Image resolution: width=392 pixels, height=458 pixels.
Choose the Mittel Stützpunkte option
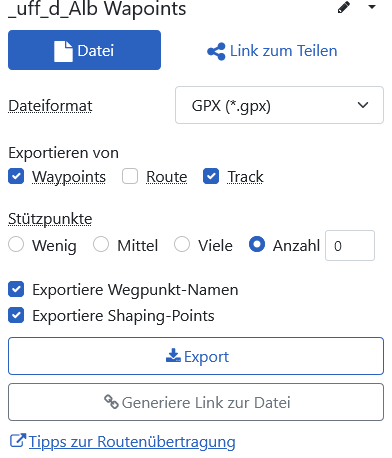coord(101,245)
